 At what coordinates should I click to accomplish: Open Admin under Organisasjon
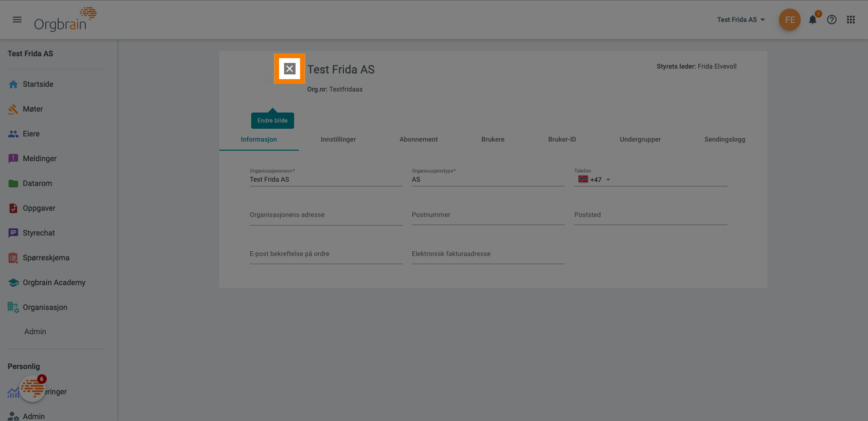[35, 332]
